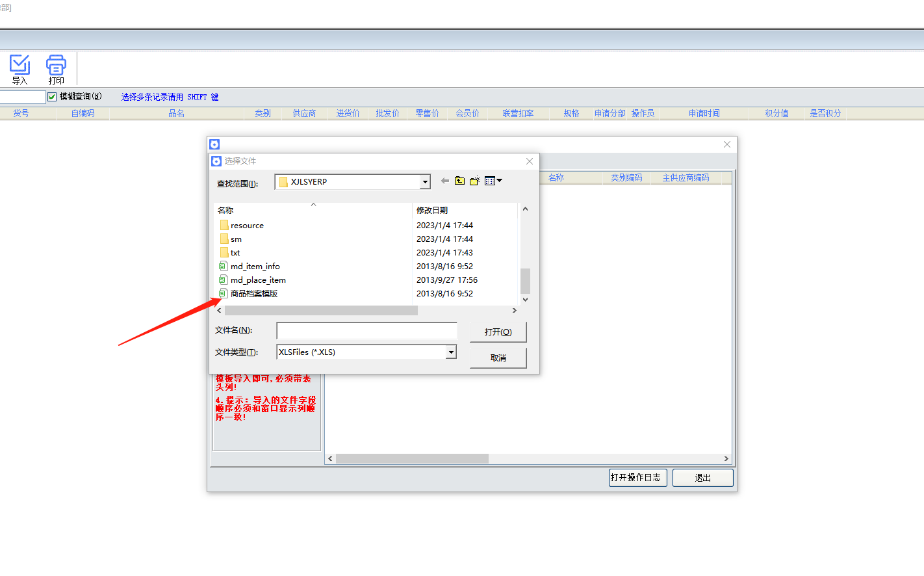Click the 积分值 column header
The width and height of the screenshot is (924, 576).
[776, 113]
